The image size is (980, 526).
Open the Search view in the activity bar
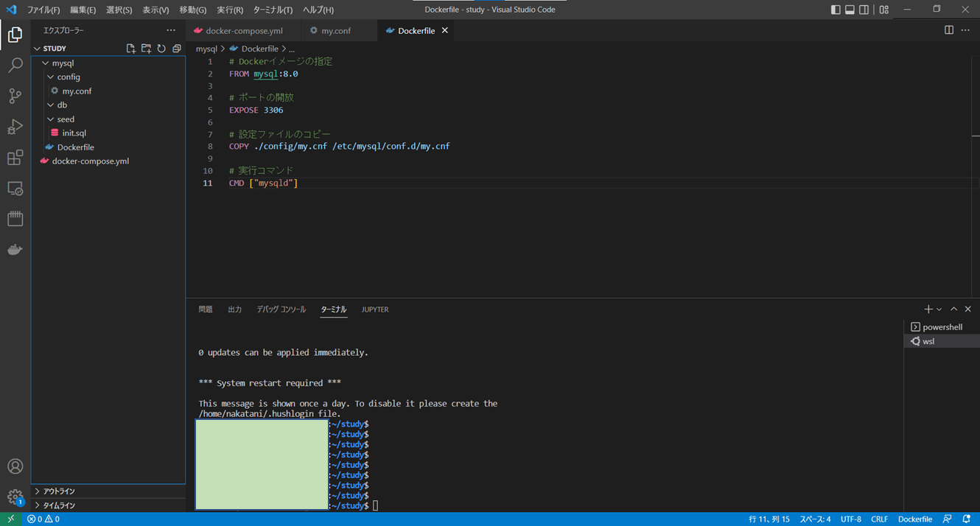pos(15,65)
